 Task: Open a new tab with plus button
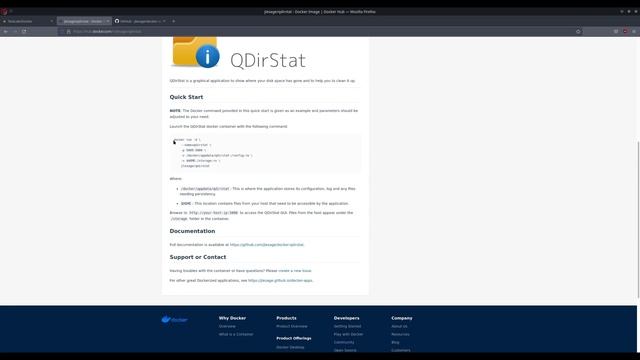coord(173,21)
